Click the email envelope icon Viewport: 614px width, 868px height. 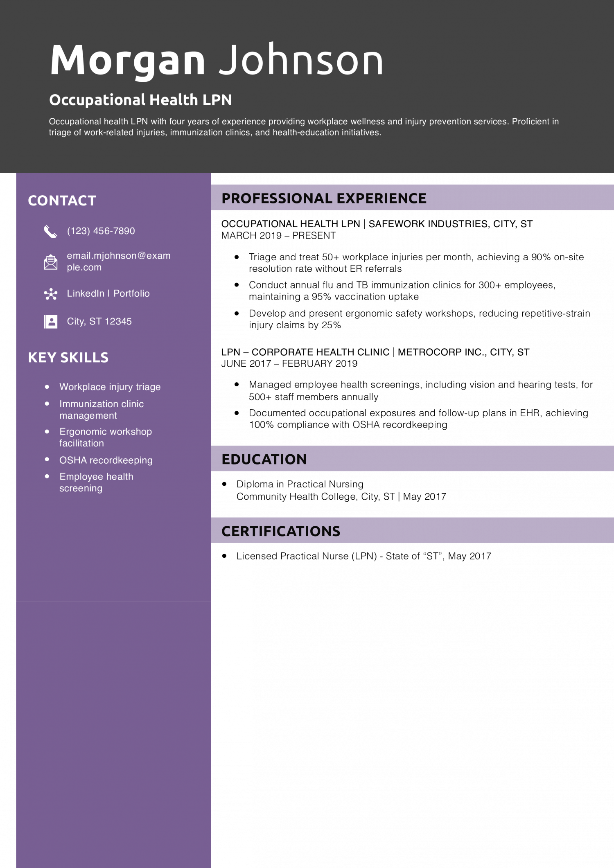coord(50,262)
